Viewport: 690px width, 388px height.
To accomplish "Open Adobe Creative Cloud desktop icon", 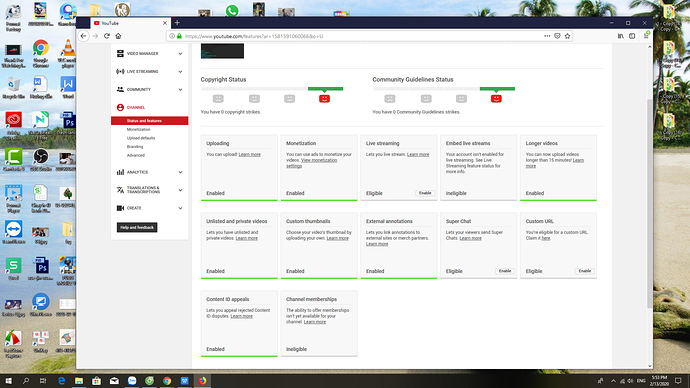I will (13, 123).
